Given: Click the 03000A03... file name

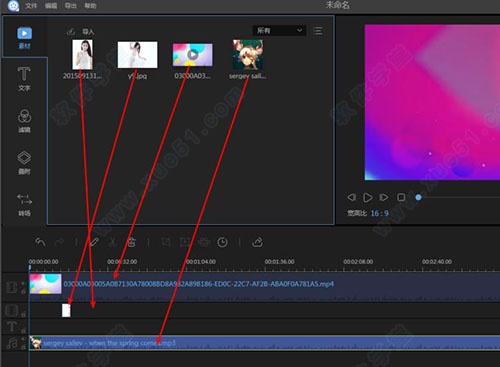Looking at the screenshot, I should (192, 76).
